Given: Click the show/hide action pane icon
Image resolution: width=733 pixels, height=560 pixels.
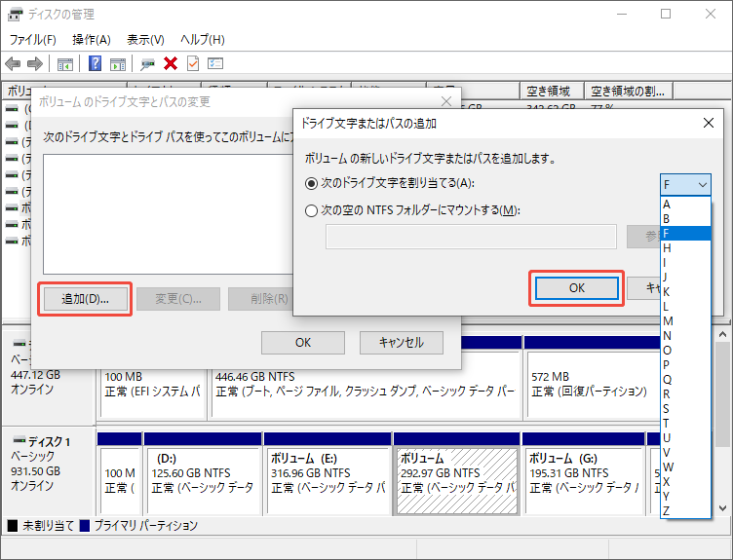Looking at the screenshot, I should pyautogui.click(x=118, y=63).
